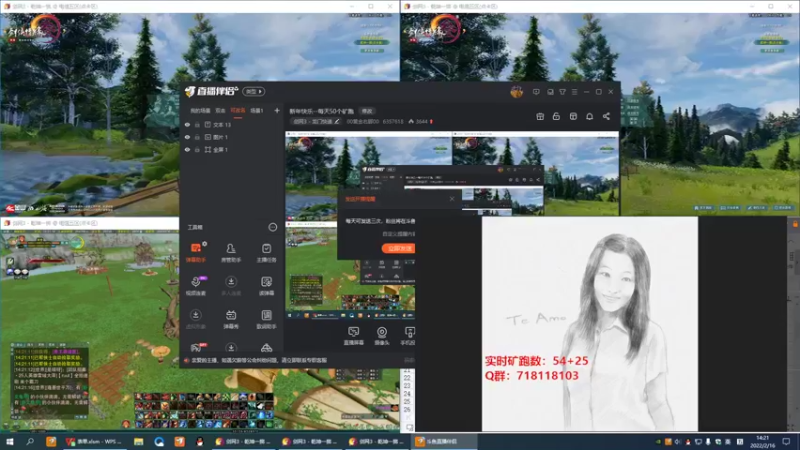Add 摄像头 camera source below the preview
Image resolution: width=800 pixels, height=450 pixels.
click(x=382, y=336)
